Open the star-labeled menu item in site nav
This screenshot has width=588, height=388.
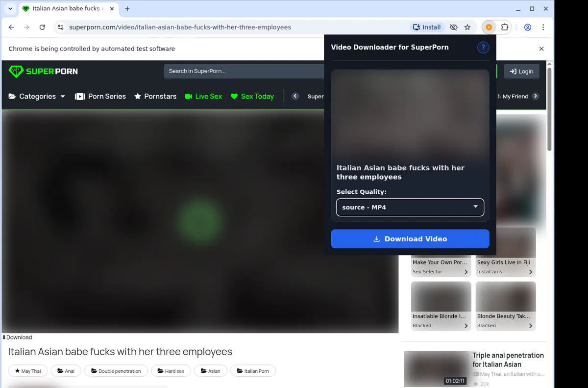coord(155,96)
